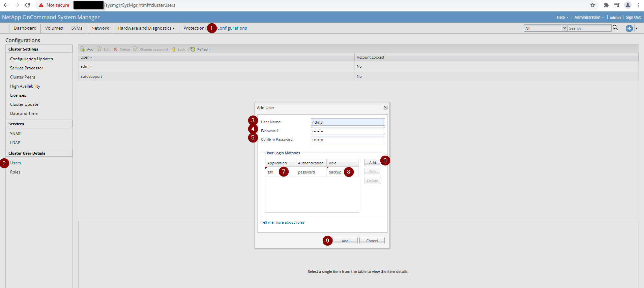Expand the Help menu
644x288 pixels.
tap(562, 18)
